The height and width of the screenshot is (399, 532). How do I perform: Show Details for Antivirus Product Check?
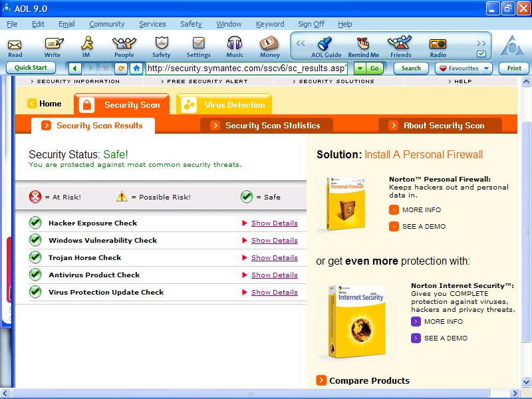pos(275,275)
